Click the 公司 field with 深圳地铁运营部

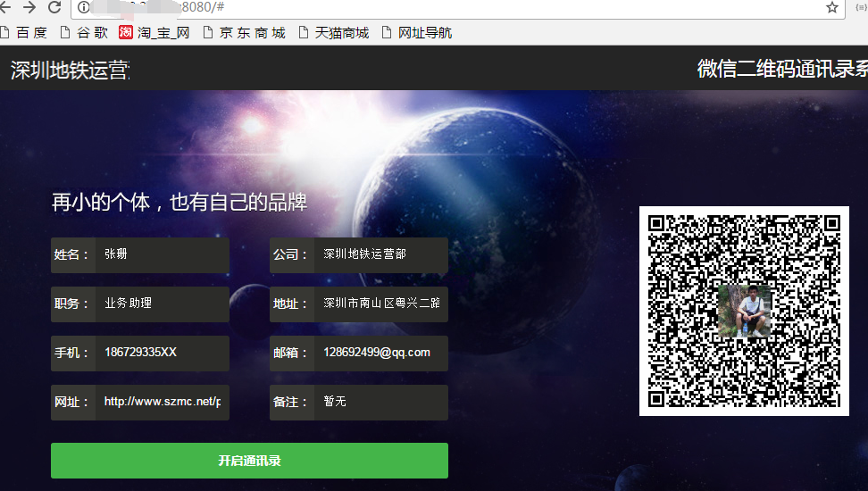click(380, 254)
